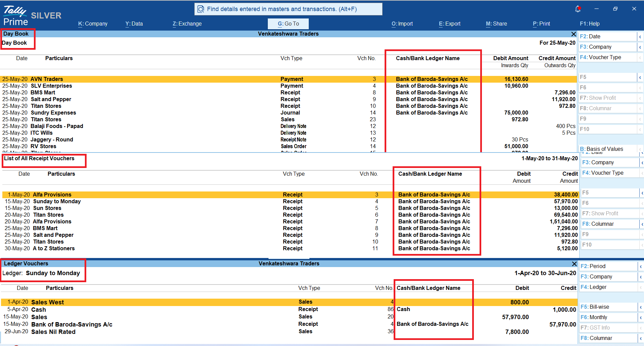Select the 20-May-20 "Alfa Provisions" receipt row
The image size is (644, 346).
pos(290,222)
